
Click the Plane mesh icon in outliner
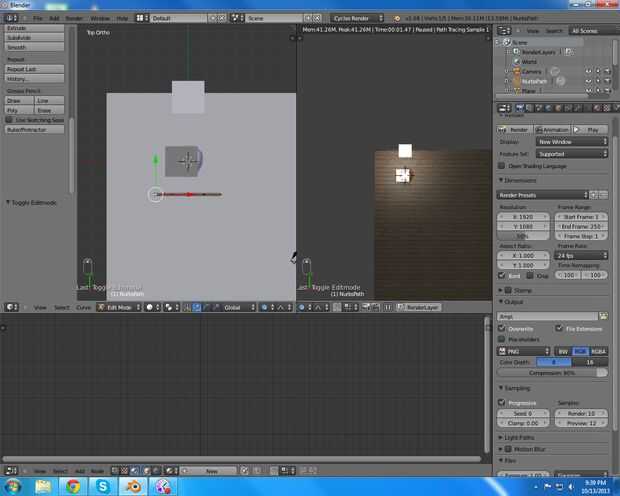coord(516,91)
